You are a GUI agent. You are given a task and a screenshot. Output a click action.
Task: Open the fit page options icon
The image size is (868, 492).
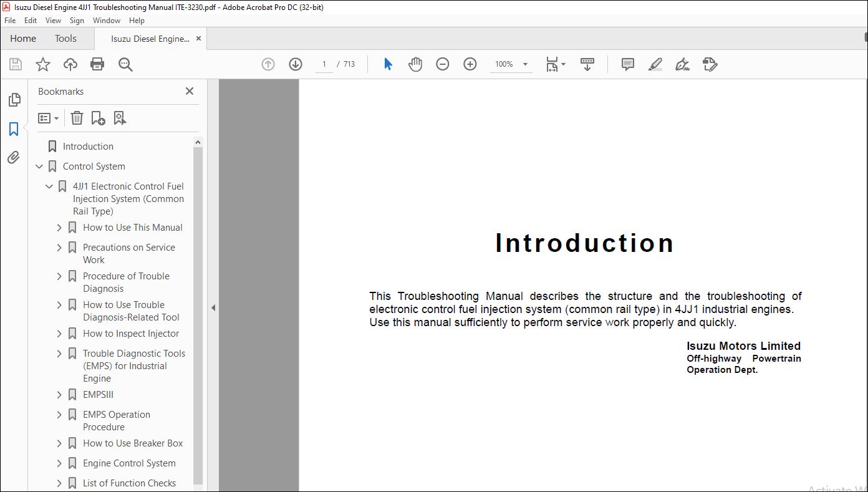555,64
